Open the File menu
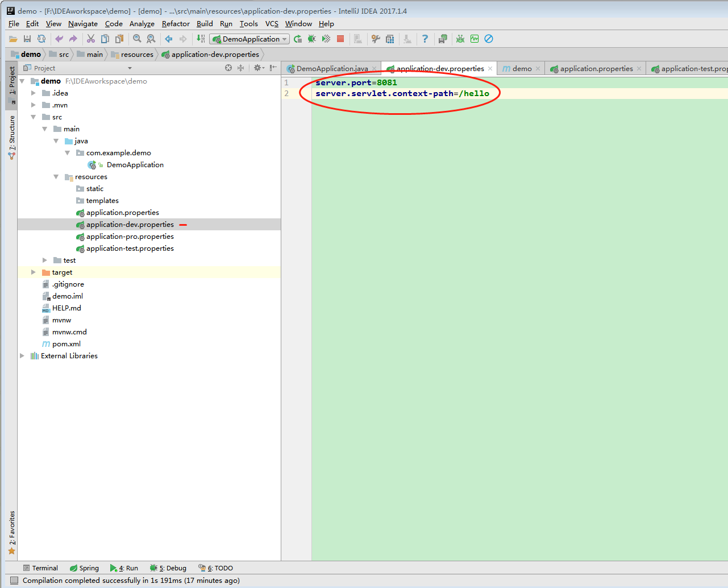728x588 pixels. [x=14, y=24]
